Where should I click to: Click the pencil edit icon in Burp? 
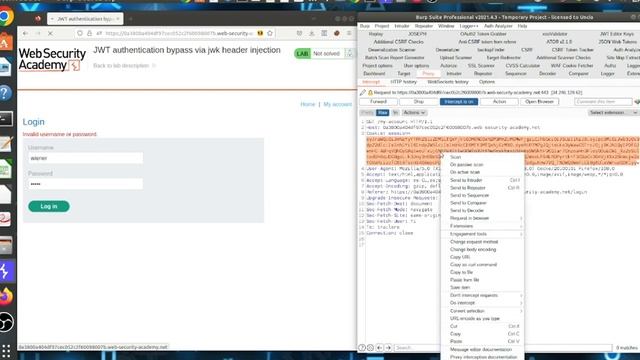363,93
